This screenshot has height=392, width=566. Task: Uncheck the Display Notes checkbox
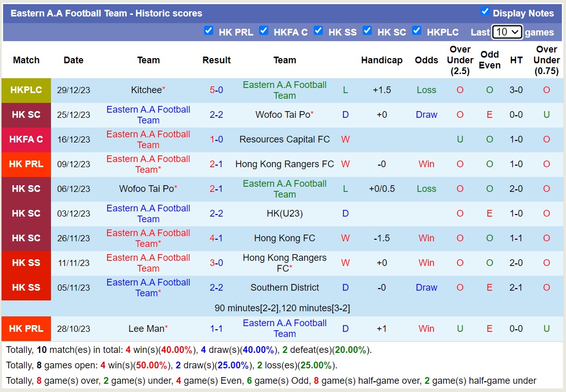(485, 12)
